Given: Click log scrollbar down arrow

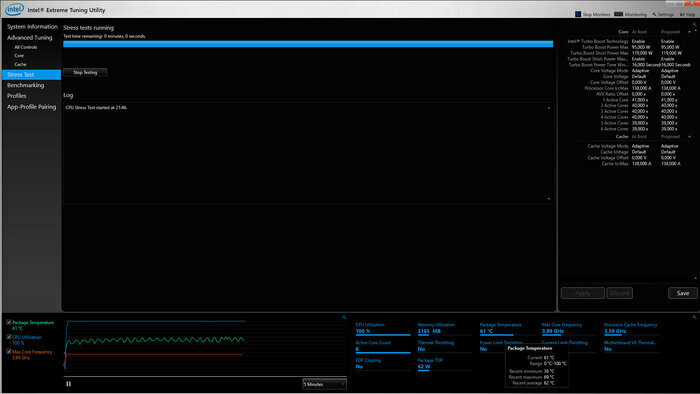Looking at the screenshot, I should [549, 199].
